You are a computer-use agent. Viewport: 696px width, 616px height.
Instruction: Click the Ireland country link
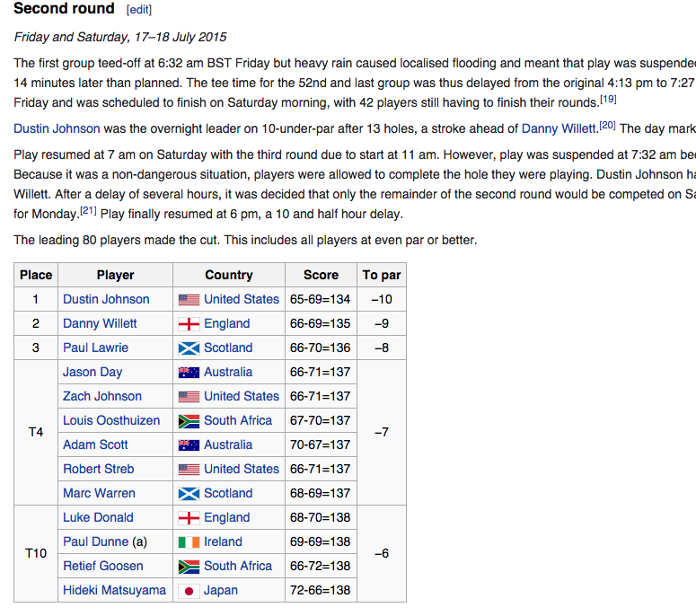point(223,541)
